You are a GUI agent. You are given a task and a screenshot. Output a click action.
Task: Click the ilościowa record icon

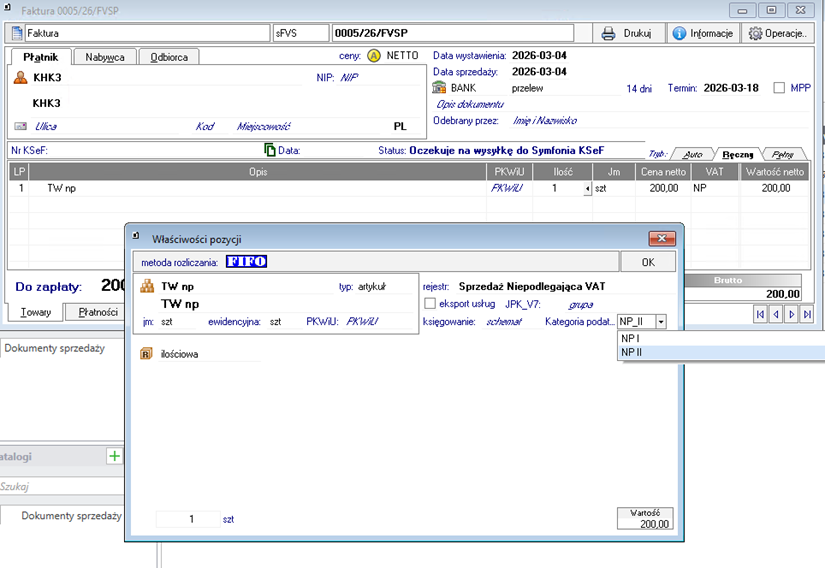point(146,354)
